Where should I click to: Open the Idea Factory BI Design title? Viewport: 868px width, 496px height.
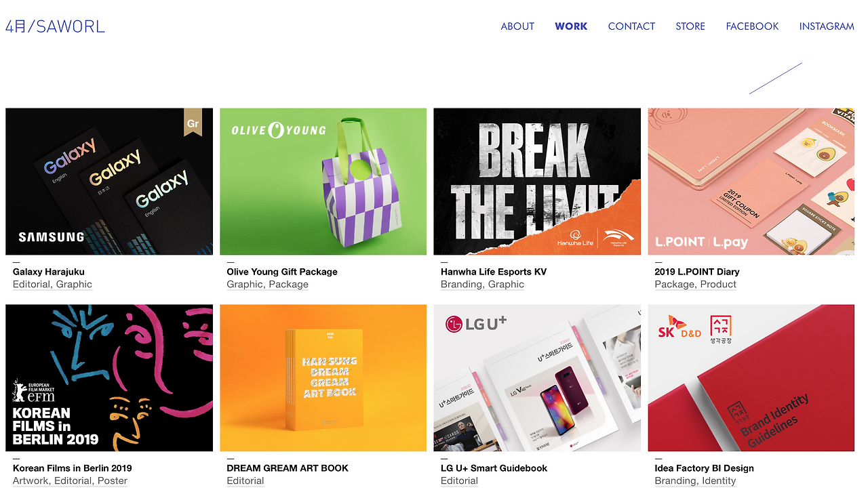(x=704, y=468)
